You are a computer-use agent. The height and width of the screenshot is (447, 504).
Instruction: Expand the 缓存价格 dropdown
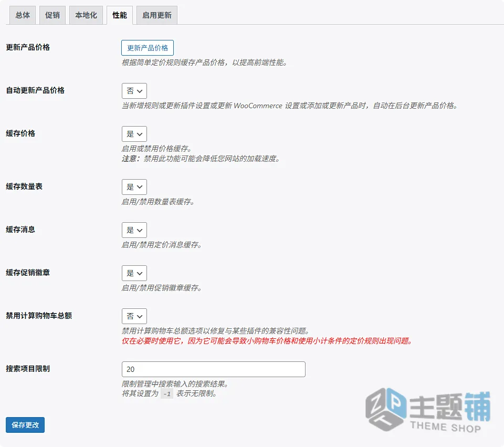tap(134, 134)
